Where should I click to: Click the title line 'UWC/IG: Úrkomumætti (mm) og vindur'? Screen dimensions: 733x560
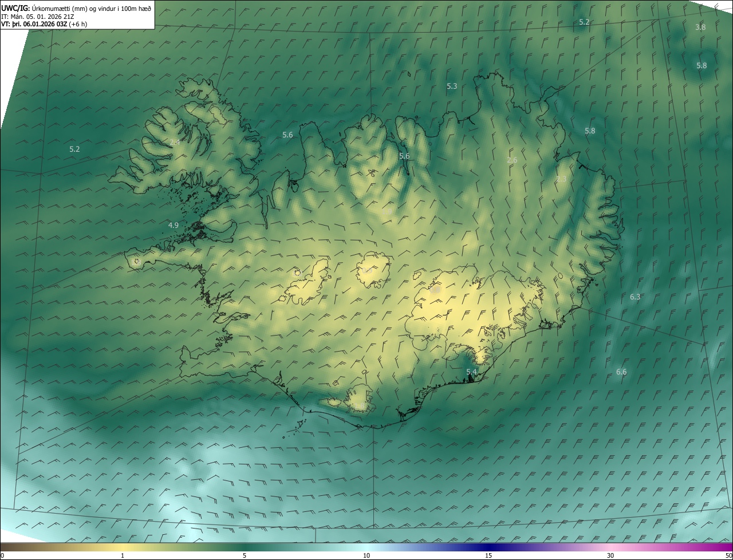[76, 8]
